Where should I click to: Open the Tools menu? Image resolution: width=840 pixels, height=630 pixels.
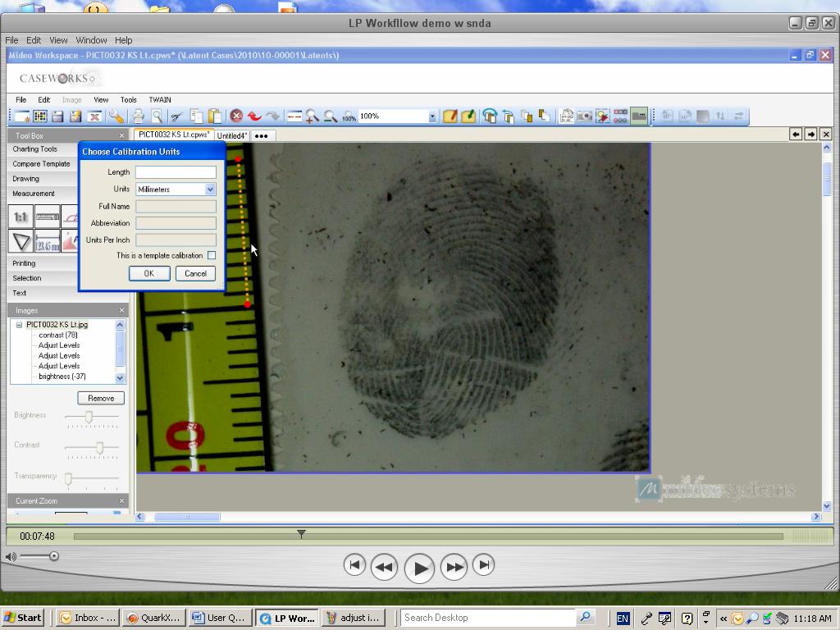tap(128, 100)
